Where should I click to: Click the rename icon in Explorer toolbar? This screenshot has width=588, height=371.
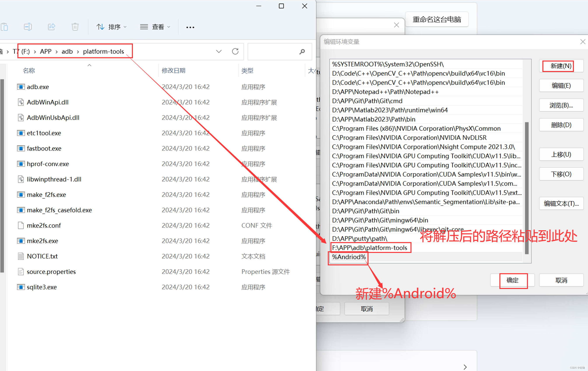[x=28, y=27]
